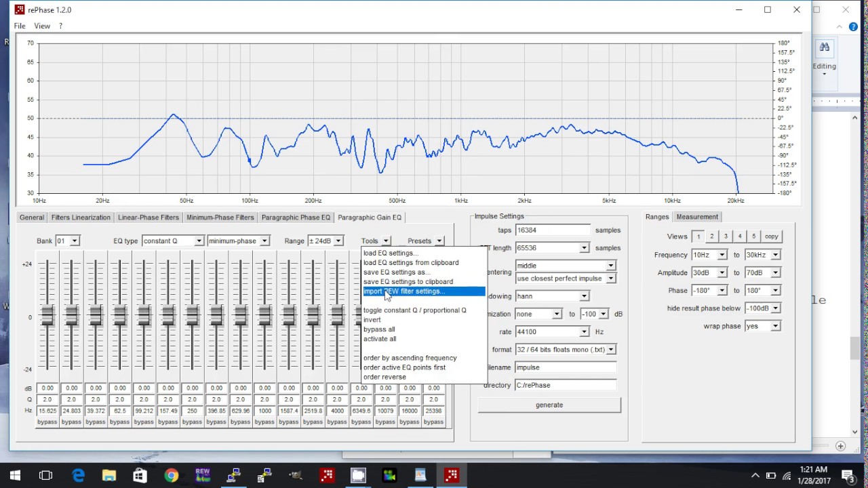Image resolution: width=868 pixels, height=488 pixels.
Task: Check the battery status tray icon
Action: [771, 476]
